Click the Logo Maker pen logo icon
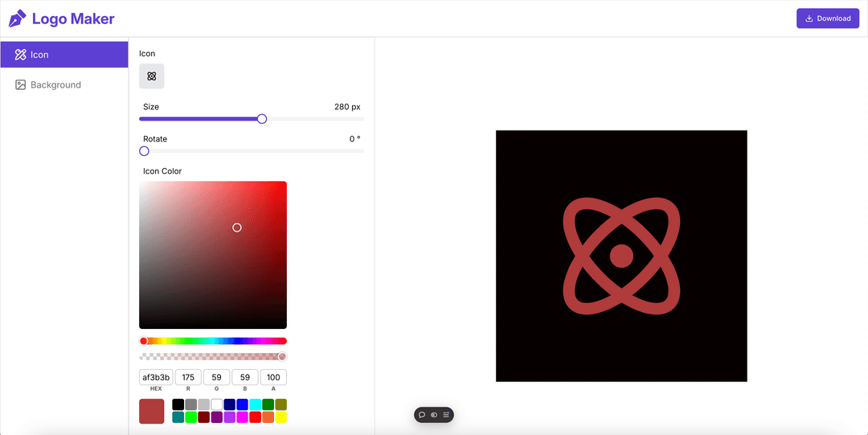This screenshot has height=435, width=868. (x=17, y=18)
